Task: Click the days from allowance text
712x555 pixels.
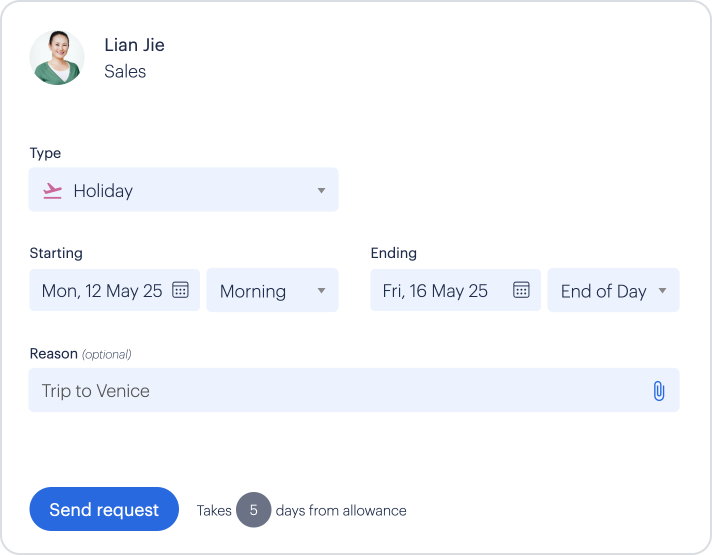Action: click(x=341, y=510)
